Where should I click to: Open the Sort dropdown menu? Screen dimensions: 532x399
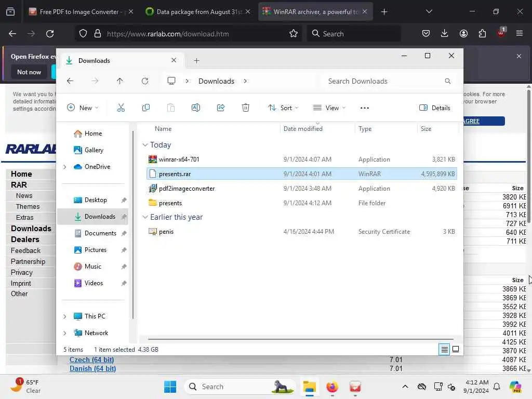click(x=283, y=108)
